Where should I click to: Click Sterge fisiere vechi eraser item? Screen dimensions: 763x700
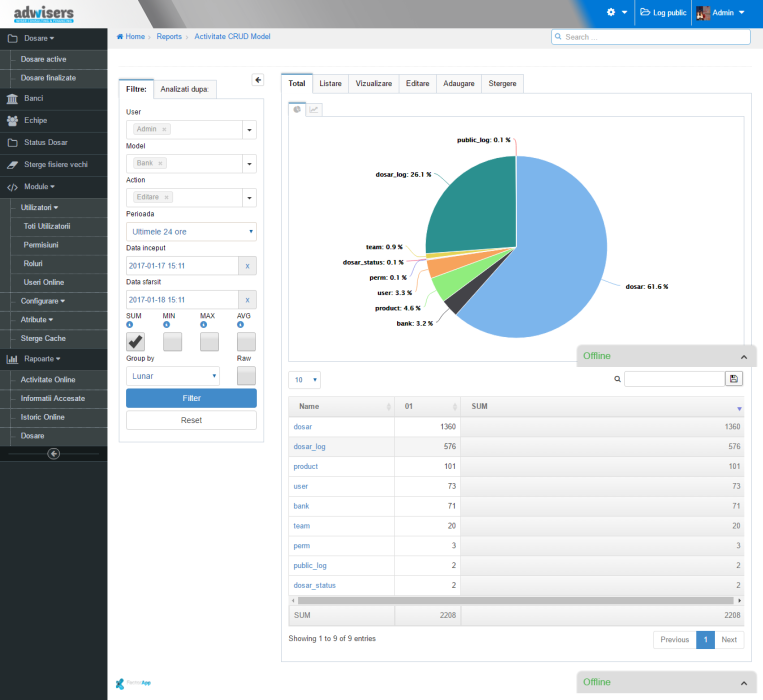tap(54, 164)
